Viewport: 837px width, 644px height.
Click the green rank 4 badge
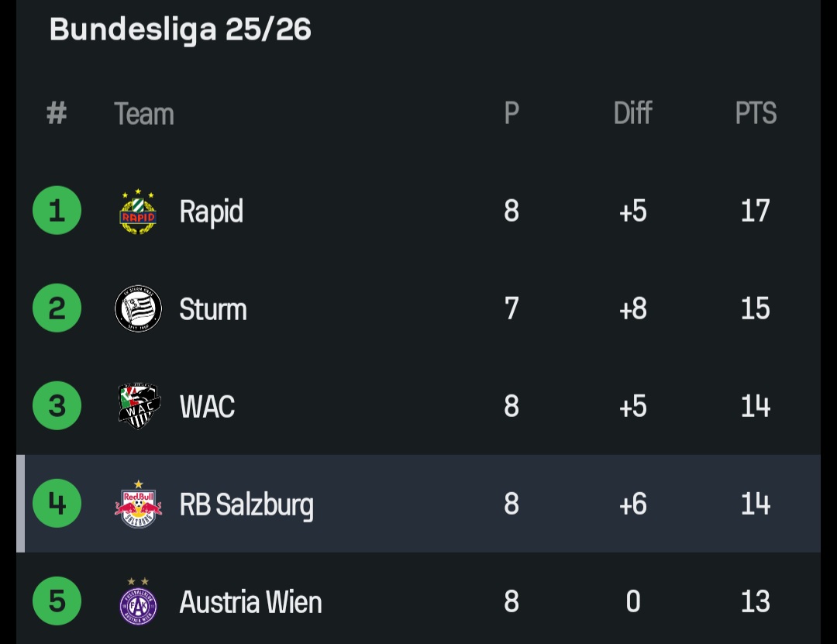point(57,504)
